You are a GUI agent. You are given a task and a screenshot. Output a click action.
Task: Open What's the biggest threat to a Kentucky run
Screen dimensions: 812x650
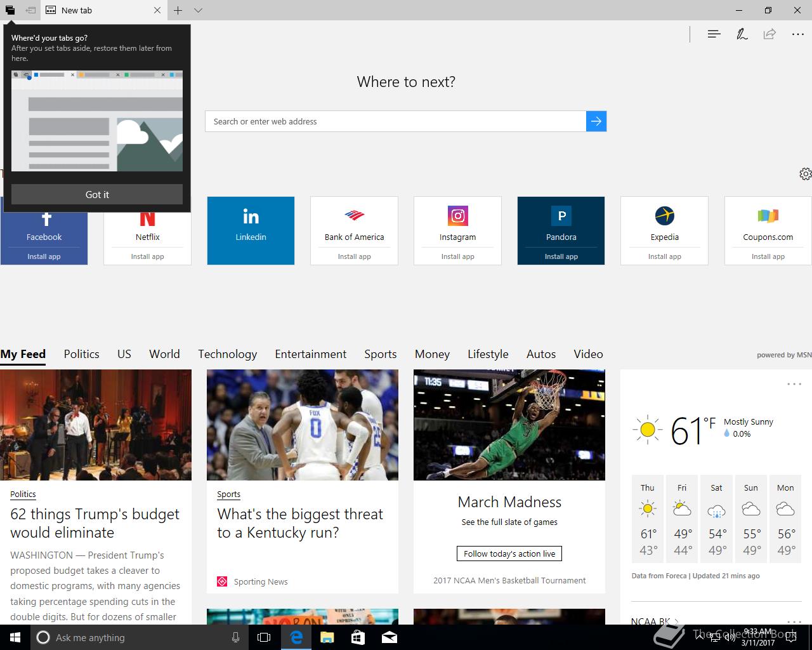coord(300,523)
